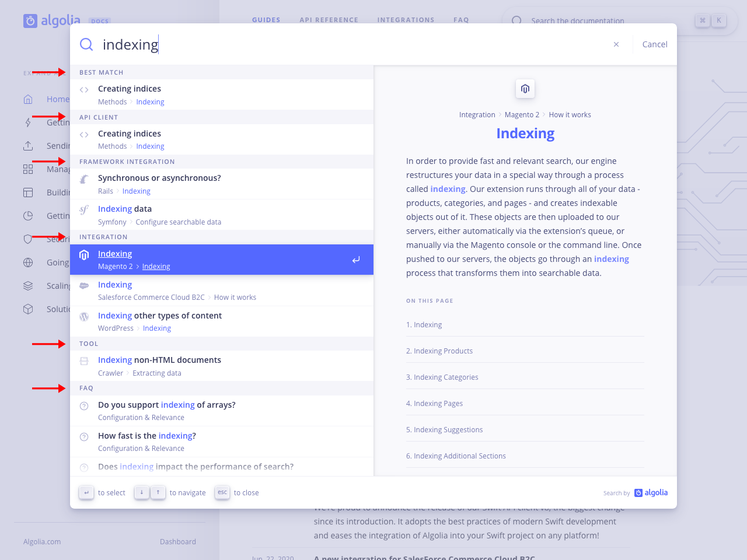The image size is (747, 560).
Task: Click the down arrow key navigate hint
Action: point(141,492)
